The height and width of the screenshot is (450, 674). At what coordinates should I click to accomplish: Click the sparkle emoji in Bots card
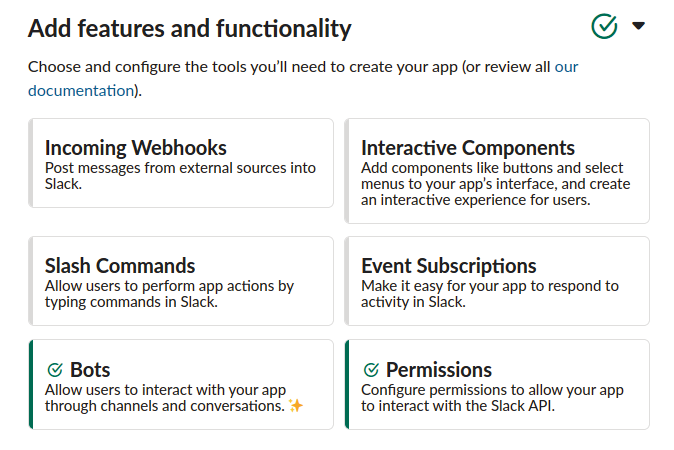tap(295, 405)
